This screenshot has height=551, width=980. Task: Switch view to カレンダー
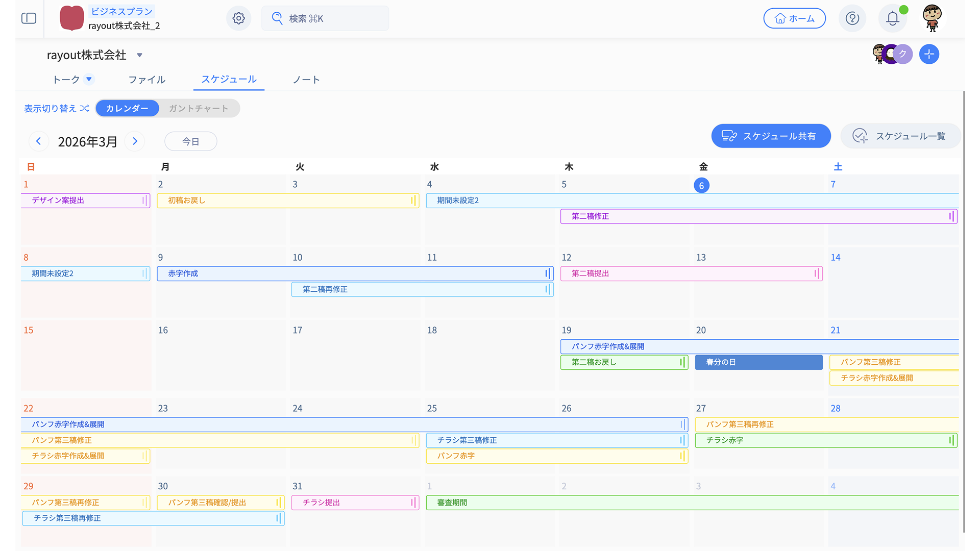click(x=127, y=108)
